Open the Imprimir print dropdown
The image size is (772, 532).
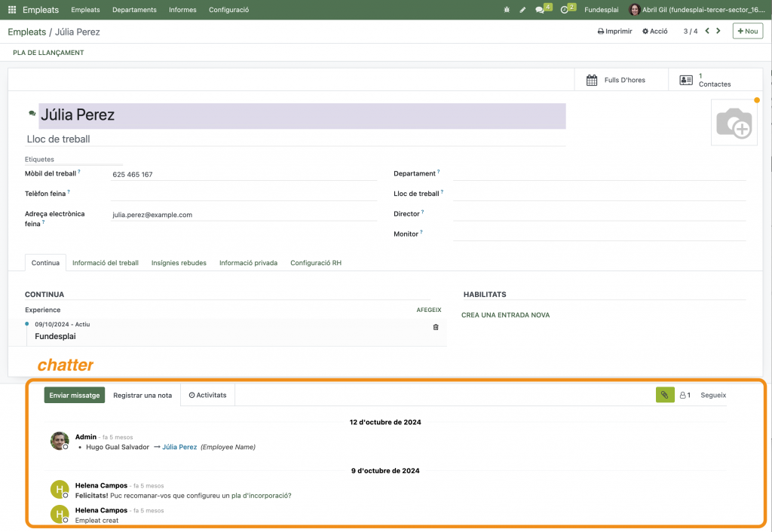[614, 32]
